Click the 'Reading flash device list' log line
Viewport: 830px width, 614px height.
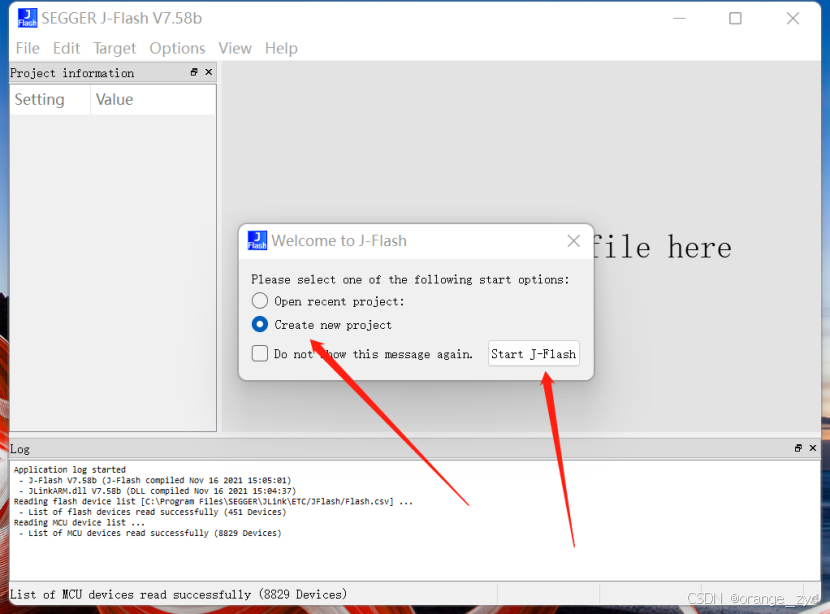(x=213, y=501)
